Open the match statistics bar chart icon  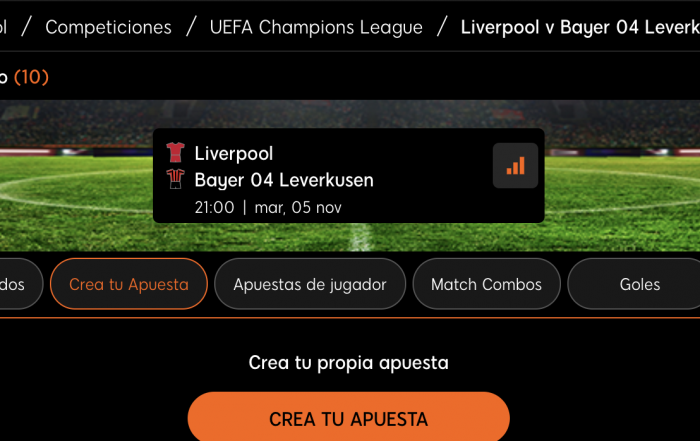click(x=515, y=166)
